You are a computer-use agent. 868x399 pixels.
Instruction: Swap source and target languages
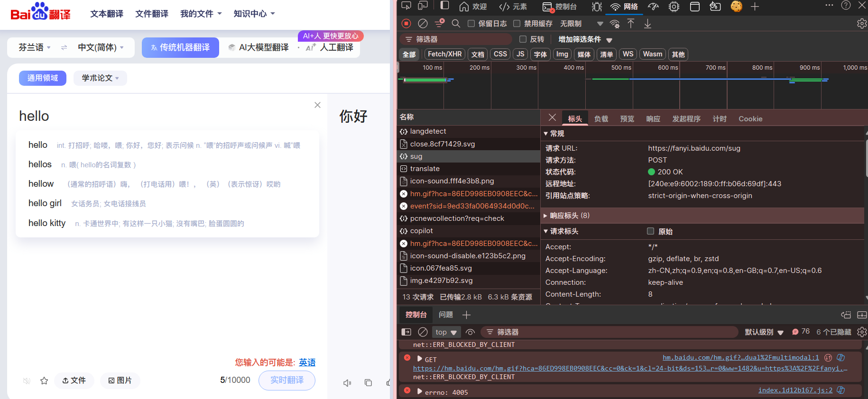click(x=64, y=47)
